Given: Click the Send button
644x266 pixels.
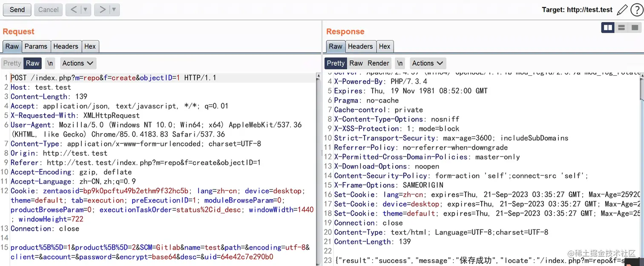Looking at the screenshot, I should tap(17, 10).
